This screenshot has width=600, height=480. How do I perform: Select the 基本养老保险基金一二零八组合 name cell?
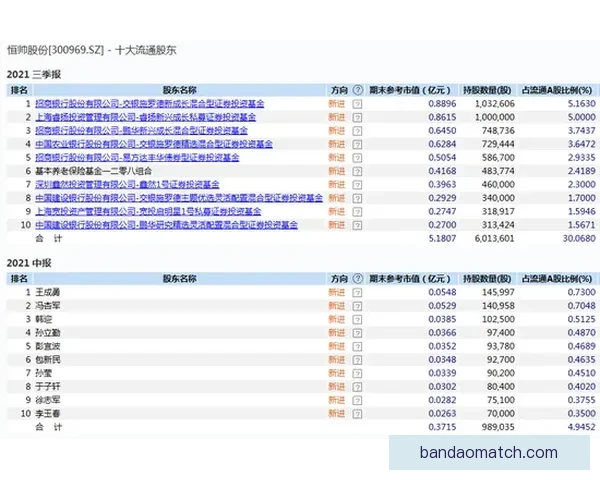[93, 171]
